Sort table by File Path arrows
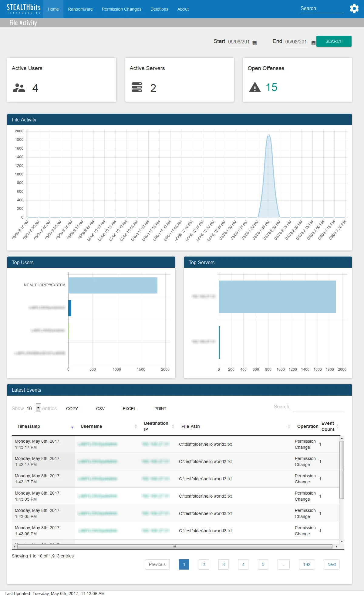 (289, 426)
